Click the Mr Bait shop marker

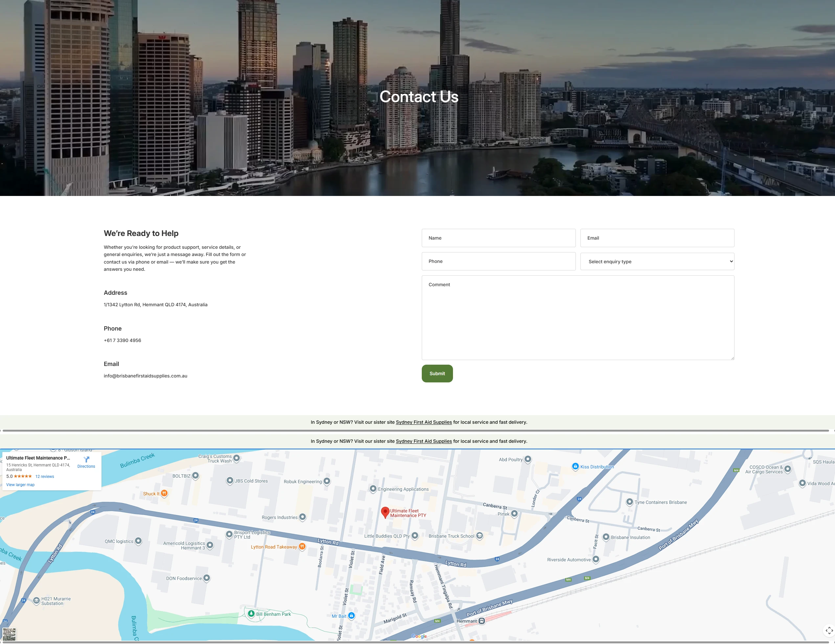pos(351,615)
